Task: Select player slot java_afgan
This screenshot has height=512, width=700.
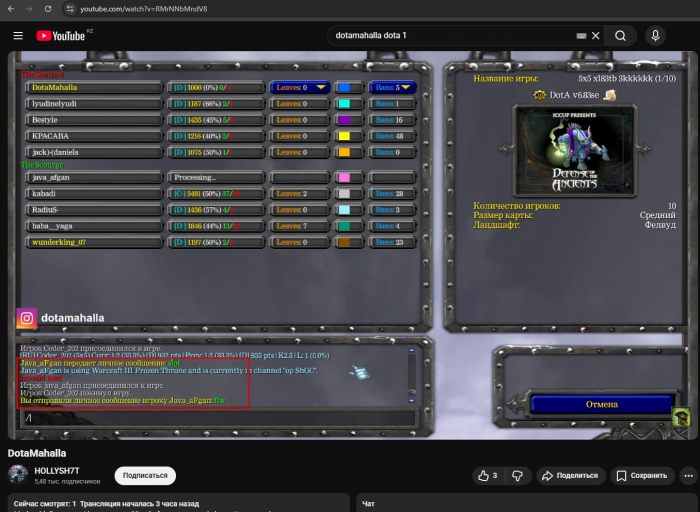Action: [94, 178]
